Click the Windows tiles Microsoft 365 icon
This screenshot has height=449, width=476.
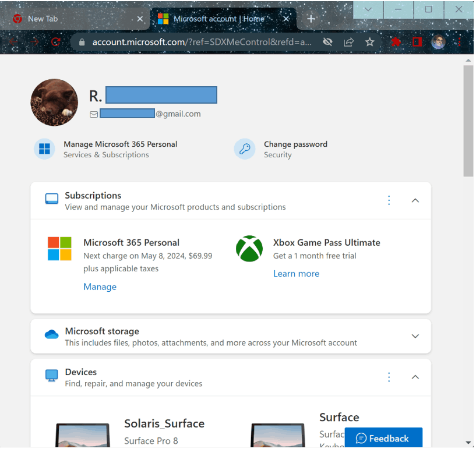(x=44, y=149)
